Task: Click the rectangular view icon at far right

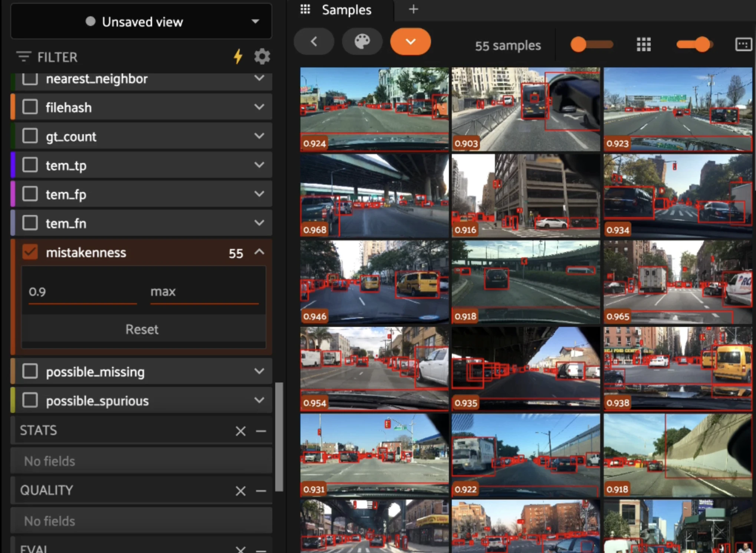Action: pyautogui.click(x=743, y=44)
